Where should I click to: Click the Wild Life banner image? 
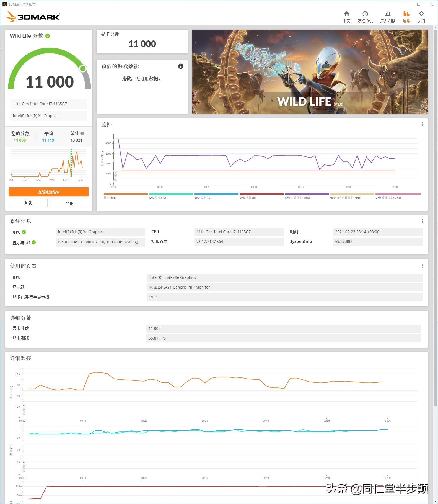(310, 72)
